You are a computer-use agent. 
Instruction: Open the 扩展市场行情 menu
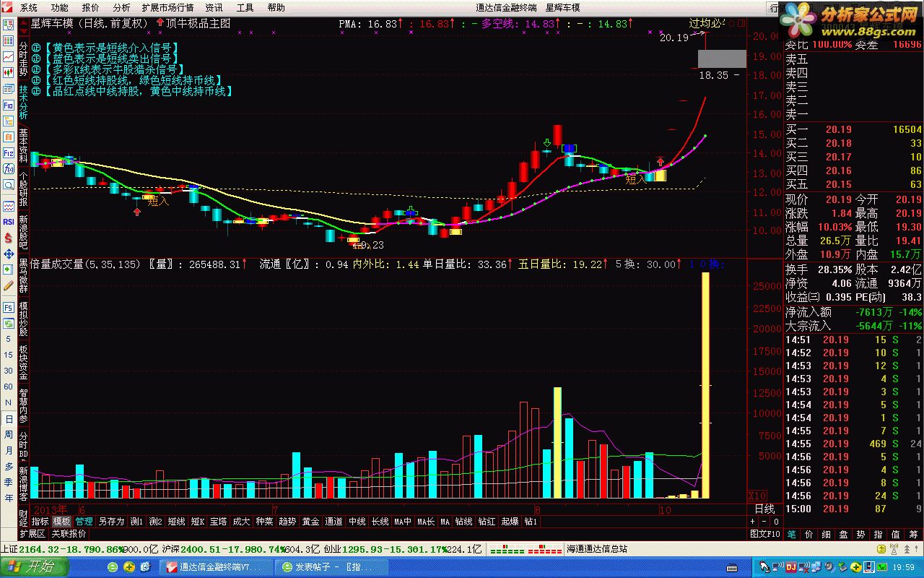[167, 7]
